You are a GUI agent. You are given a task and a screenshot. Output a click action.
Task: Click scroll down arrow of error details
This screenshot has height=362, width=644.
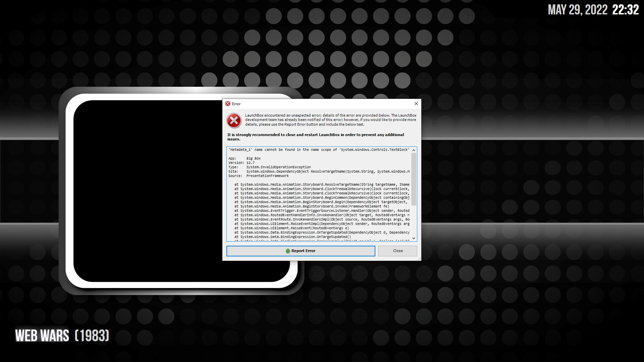point(414,238)
